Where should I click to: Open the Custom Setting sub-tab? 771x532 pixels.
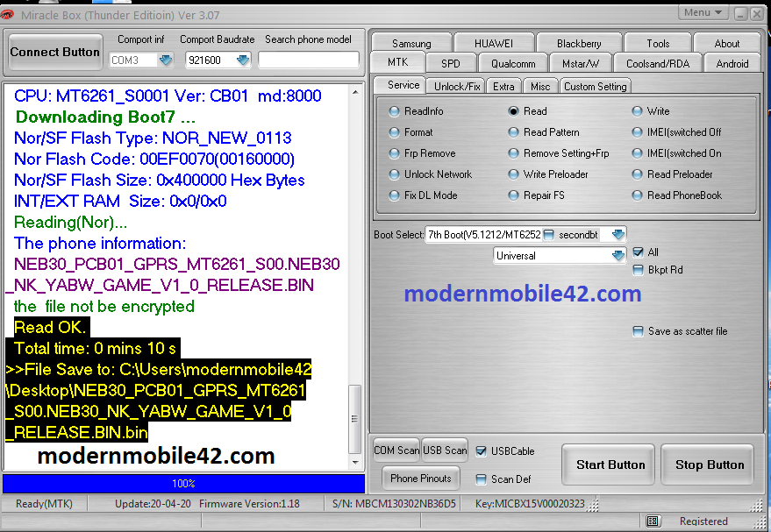coord(595,87)
